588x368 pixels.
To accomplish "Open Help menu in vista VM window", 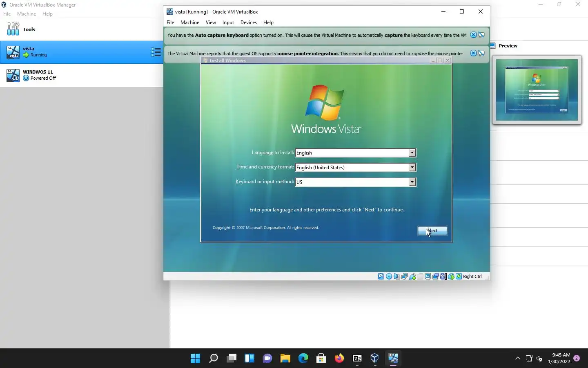I will tap(268, 22).
